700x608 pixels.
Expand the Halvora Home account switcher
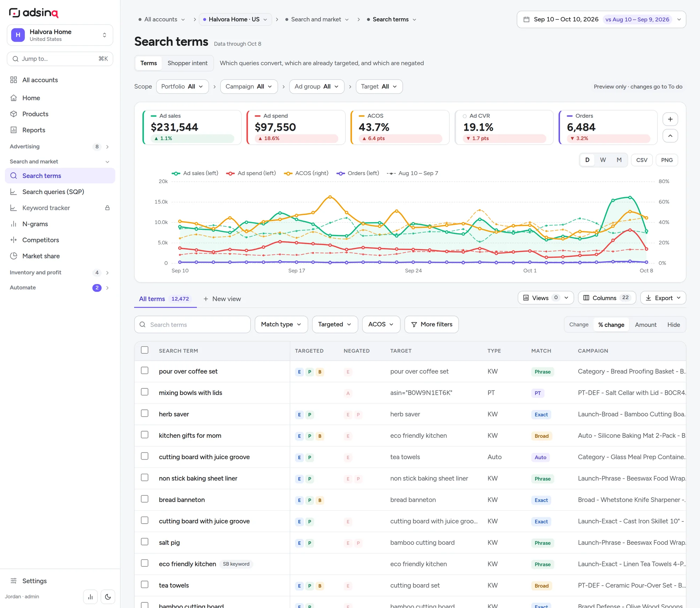(60, 35)
